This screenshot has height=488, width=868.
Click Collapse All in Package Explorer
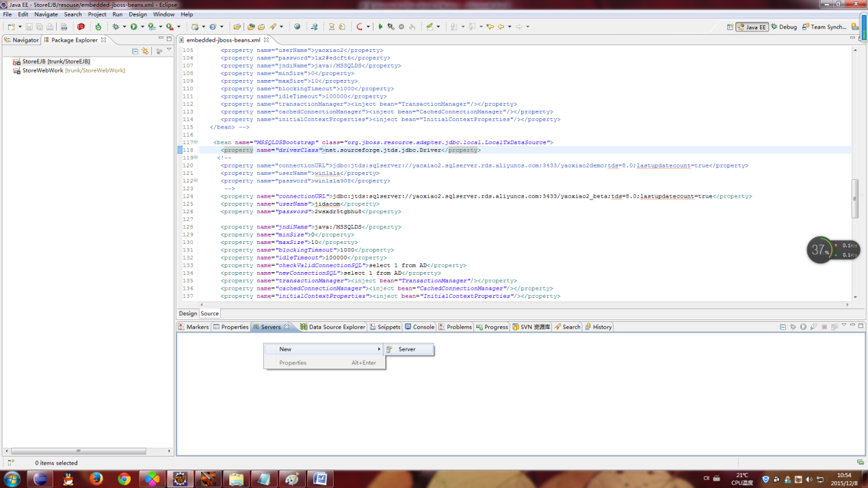click(x=135, y=51)
